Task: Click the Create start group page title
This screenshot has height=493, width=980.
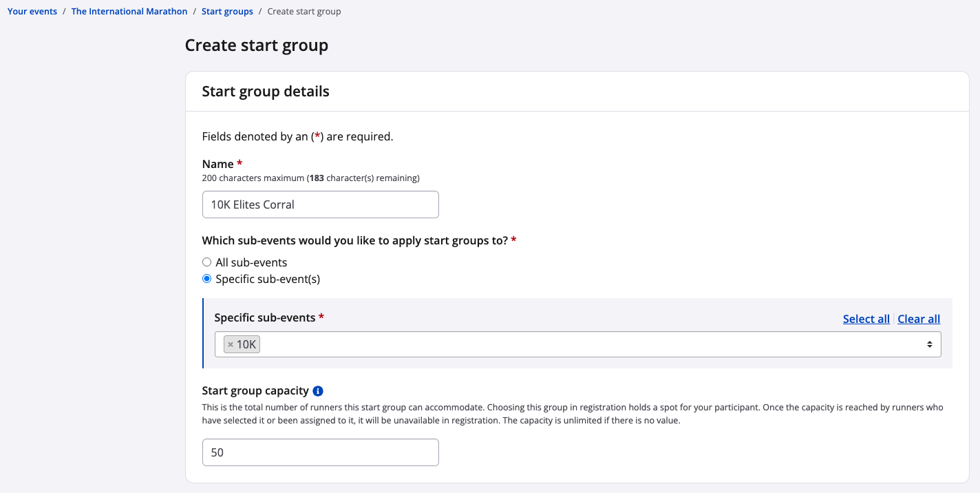Action: click(257, 45)
